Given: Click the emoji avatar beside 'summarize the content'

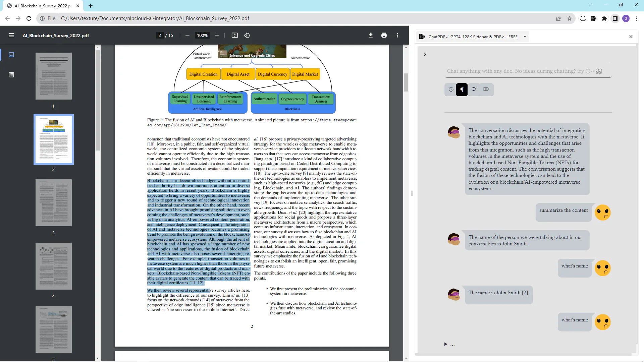Looking at the screenshot, I should pyautogui.click(x=602, y=213).
